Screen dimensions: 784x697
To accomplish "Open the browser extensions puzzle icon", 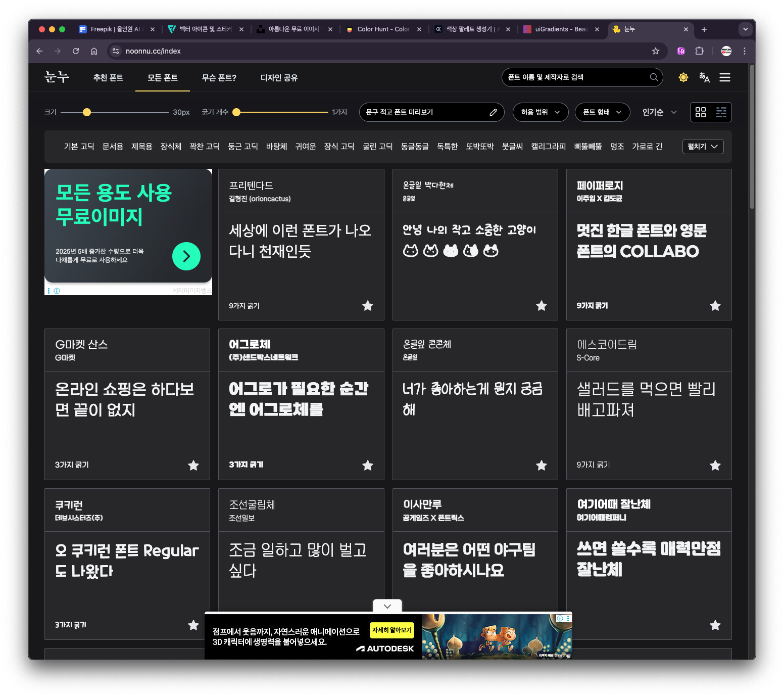I will click(700, 51).
